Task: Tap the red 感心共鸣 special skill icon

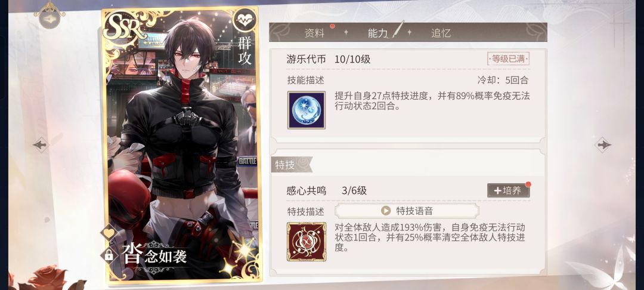Action: point(306,241)
